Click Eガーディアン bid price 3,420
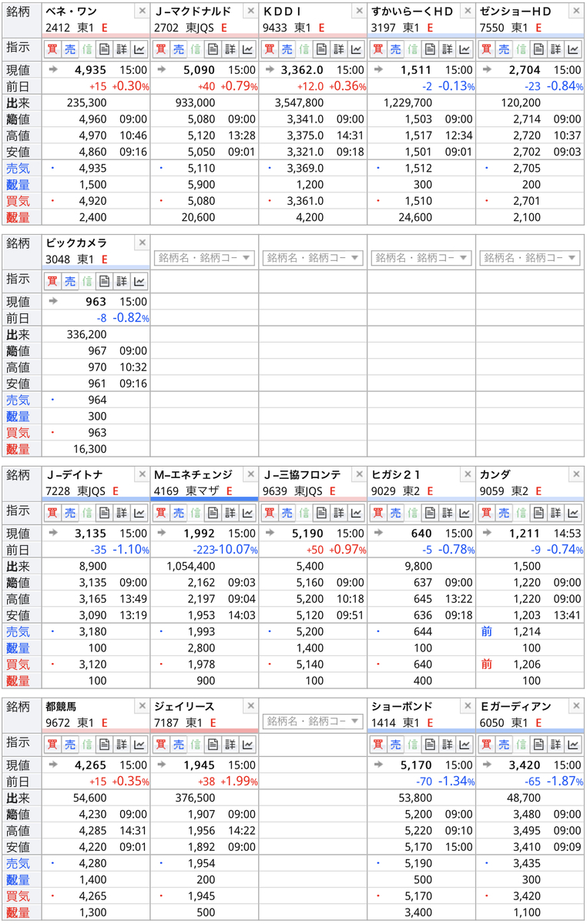 [526, 896]
